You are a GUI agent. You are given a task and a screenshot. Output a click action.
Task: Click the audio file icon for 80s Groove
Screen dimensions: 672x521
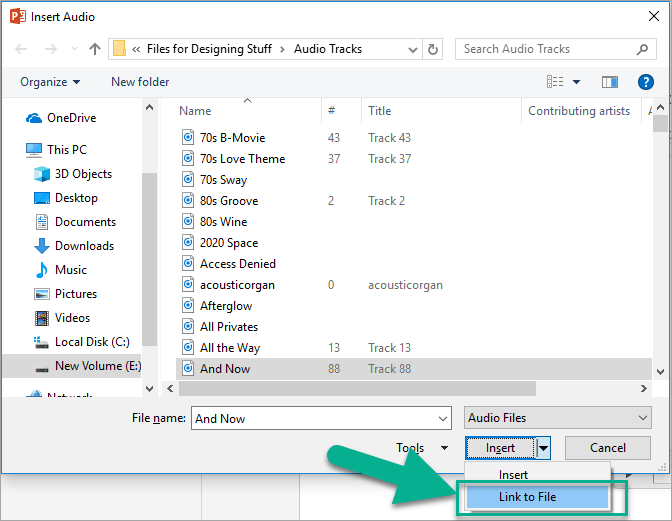(x=188, y=201)
